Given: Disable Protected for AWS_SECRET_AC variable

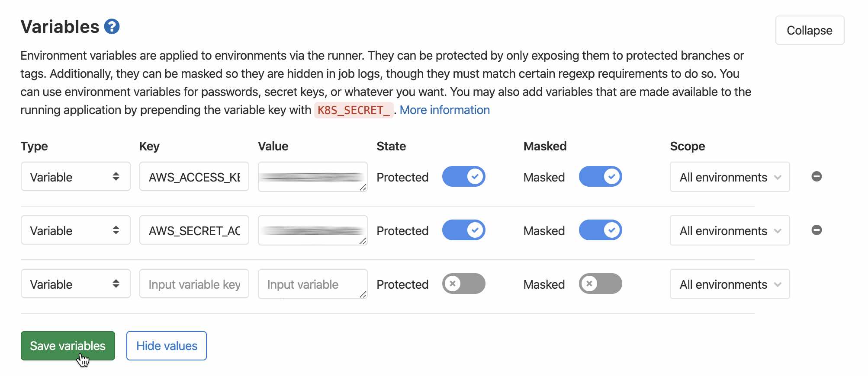Looking at the screenshot, I should pos(463,230).
